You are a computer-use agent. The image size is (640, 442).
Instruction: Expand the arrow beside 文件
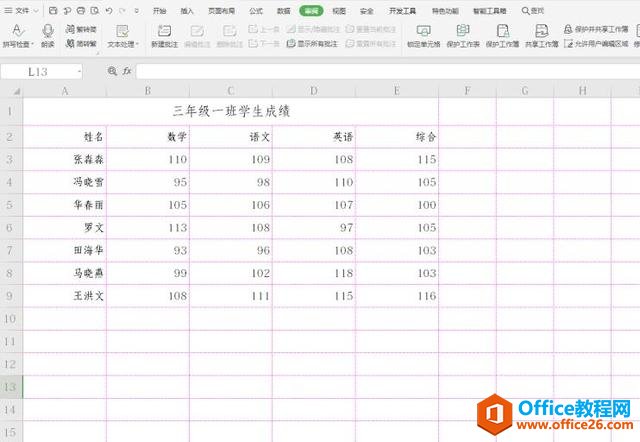point(36,11)
